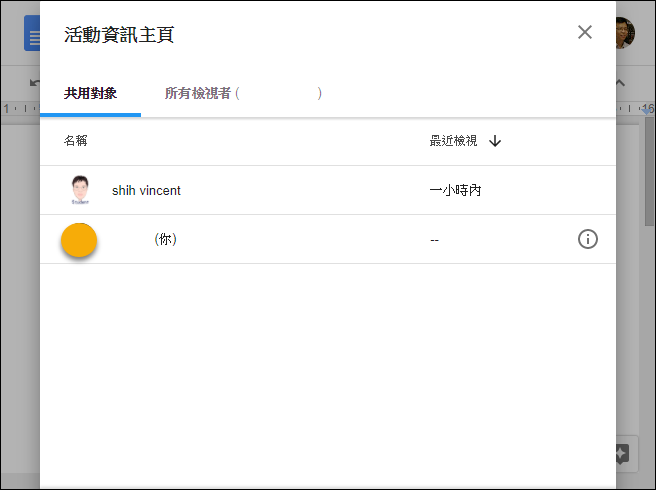Open the account profile picture in Docs window
This screenshot has height=490, width=656.
click(x=625, y=33)
